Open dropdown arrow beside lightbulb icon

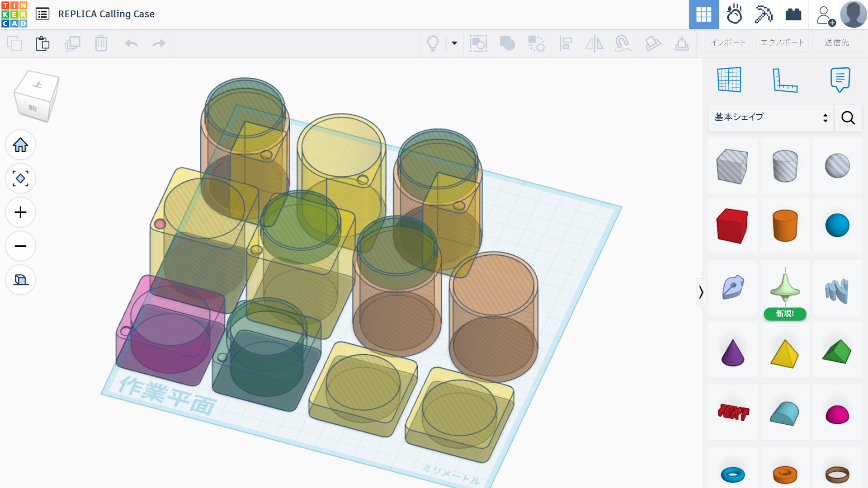(x=454, y=43)
